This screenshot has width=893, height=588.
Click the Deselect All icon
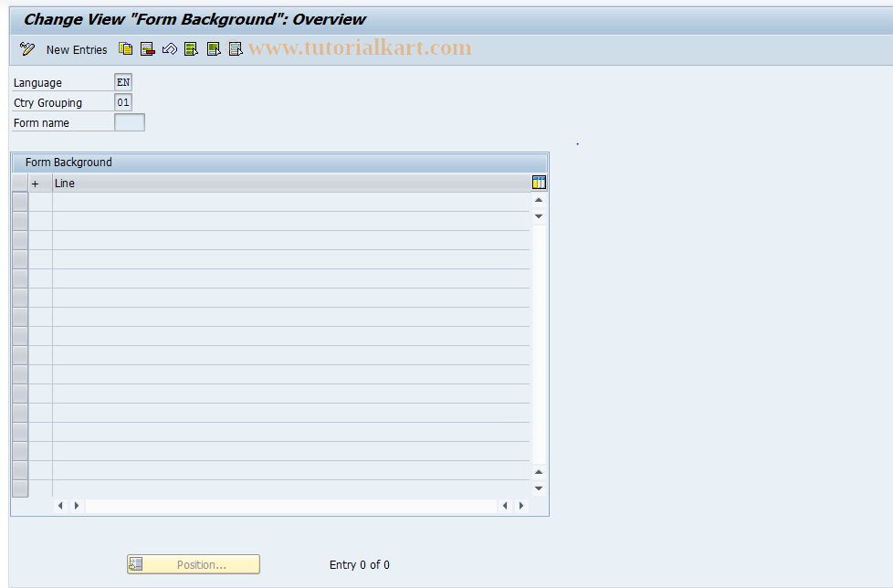click(236, 49)
